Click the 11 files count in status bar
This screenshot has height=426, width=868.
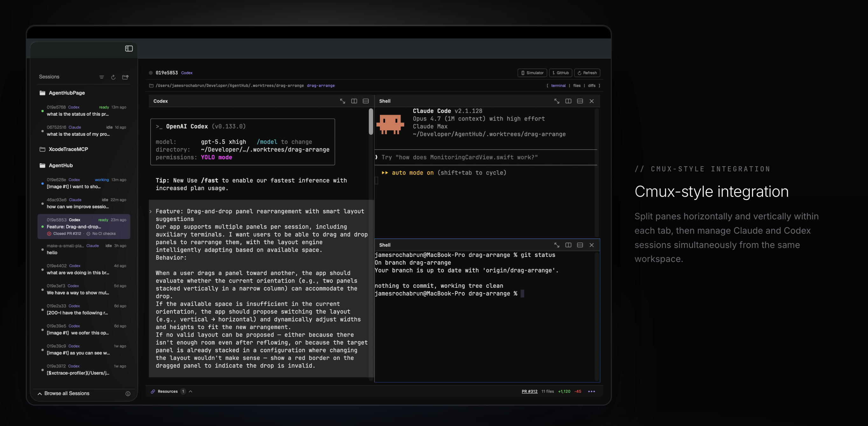click(x=548, y=391)
